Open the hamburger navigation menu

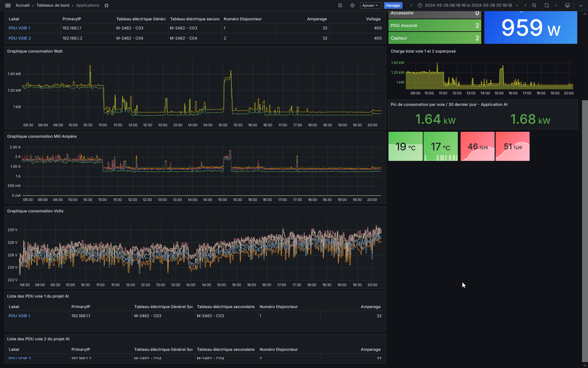tap(8, 5)
